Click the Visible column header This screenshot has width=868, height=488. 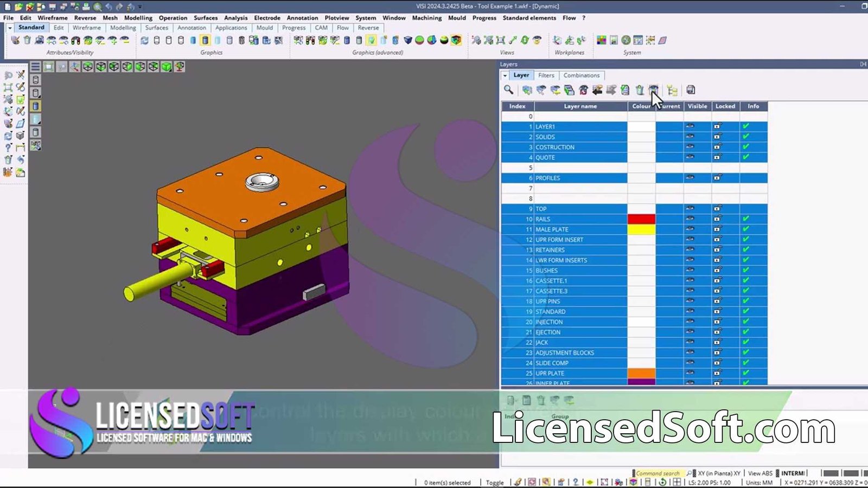697,106
